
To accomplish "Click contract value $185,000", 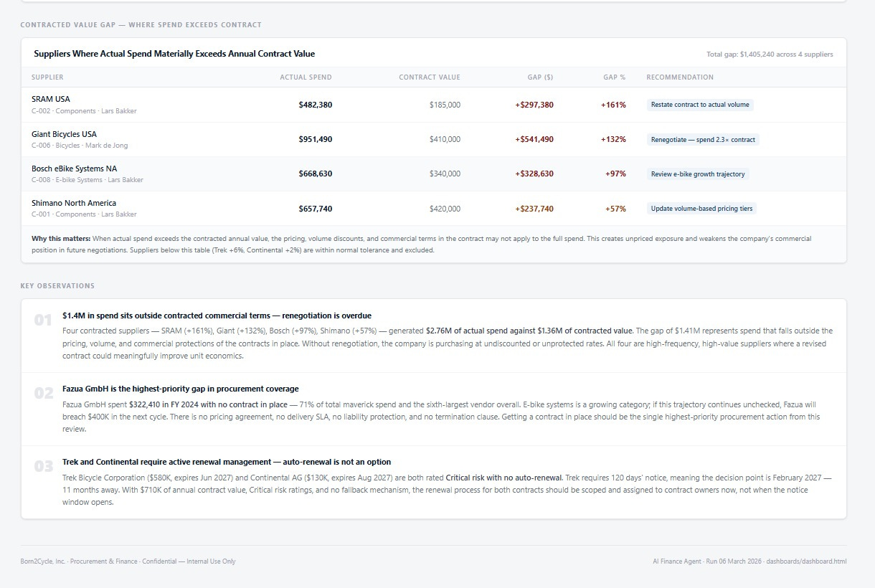I will tap(445, 105).
